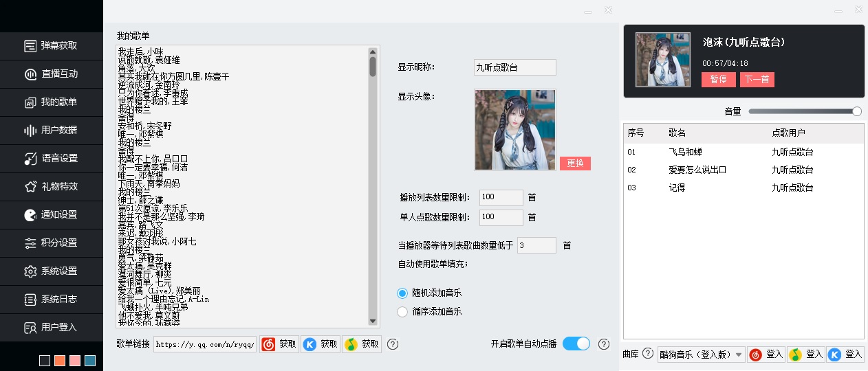Open help icon next to 曲库 label
This screenshot has width=868, height=371.
[647, 354]
